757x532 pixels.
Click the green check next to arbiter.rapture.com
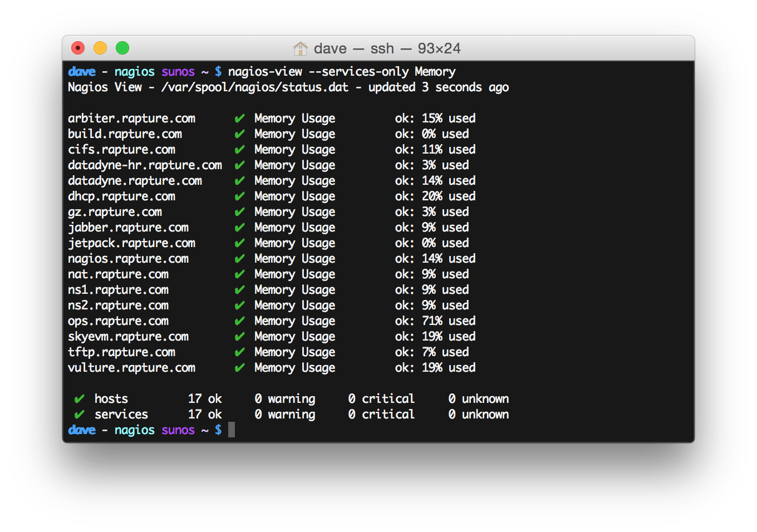tap(240, 119)
